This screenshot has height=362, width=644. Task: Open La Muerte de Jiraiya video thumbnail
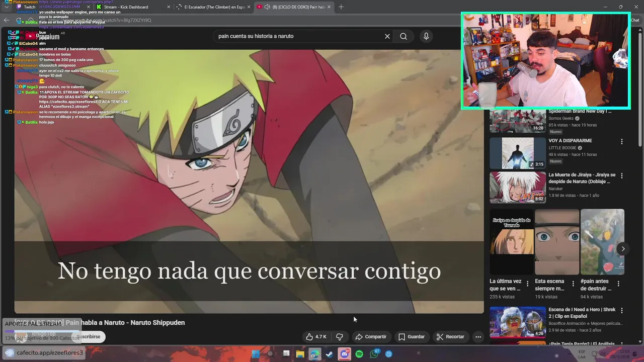(x=517, y=187)
